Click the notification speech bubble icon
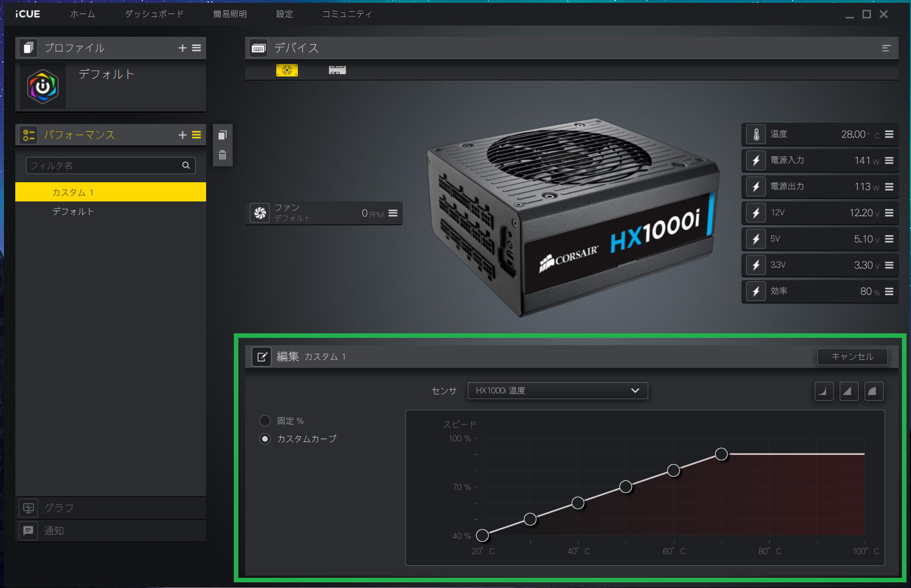The image size is (911, 588). (x=28, y=531)
